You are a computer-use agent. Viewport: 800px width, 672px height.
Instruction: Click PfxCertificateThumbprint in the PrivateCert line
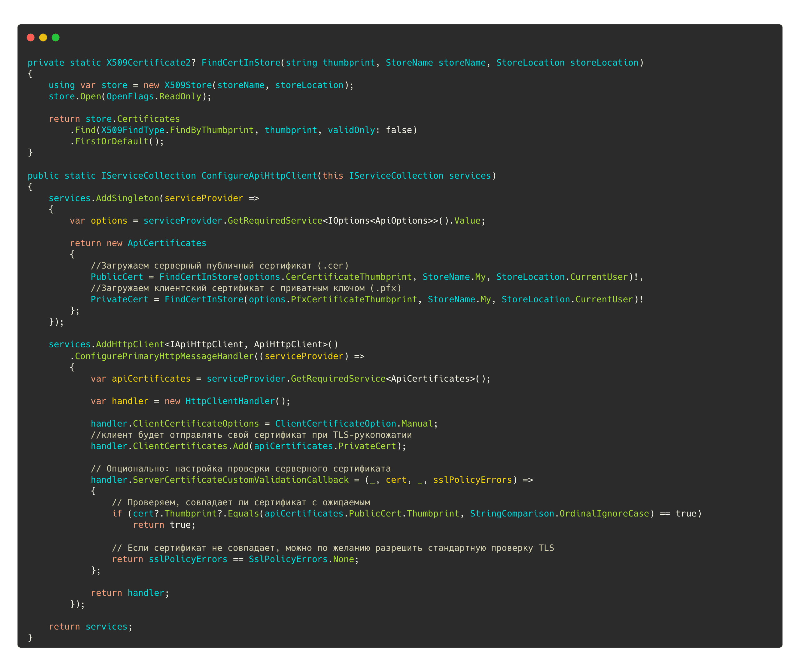[x=354, y=299]
